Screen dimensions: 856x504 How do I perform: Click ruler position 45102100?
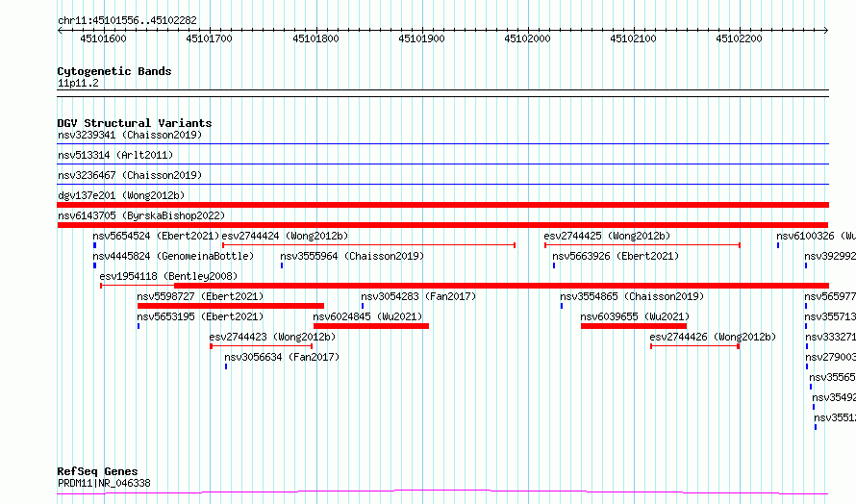(x=633, y=38)
